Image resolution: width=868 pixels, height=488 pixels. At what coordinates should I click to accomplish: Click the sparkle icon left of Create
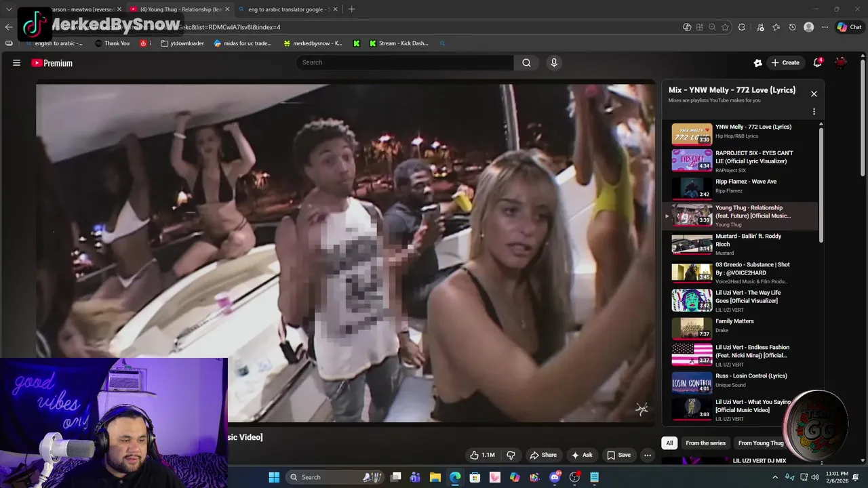pyautogui.click(x=757, y=62)
